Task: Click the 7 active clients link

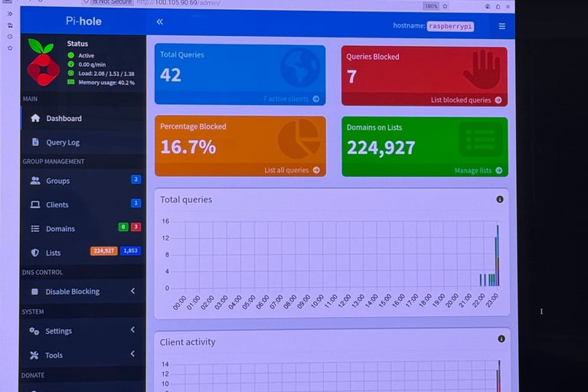Action: pos(286,99)
